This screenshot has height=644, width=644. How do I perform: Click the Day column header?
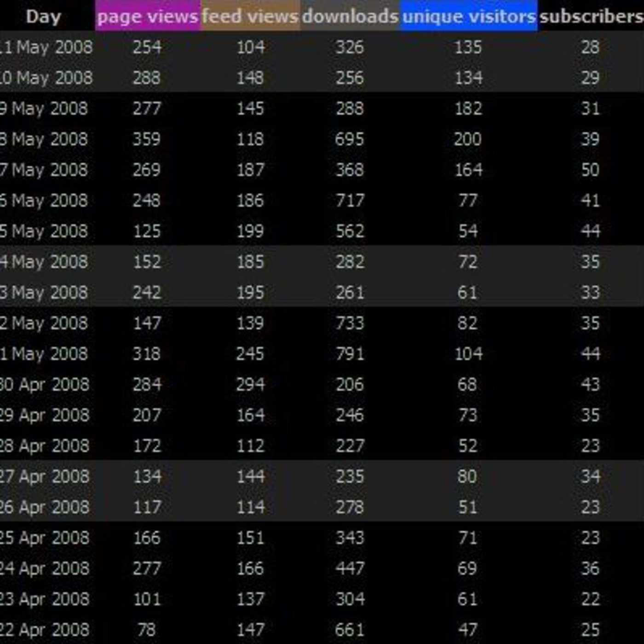[44, 17]
